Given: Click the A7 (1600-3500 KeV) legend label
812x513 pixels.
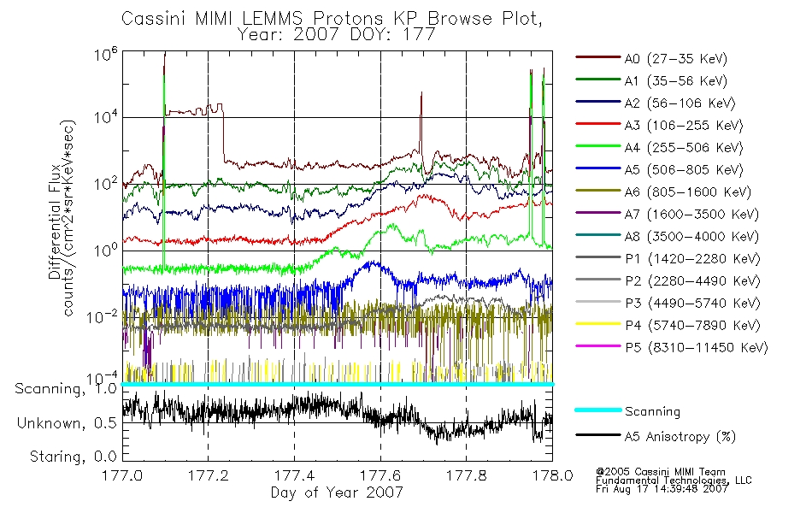Looking at the screenshot, I should 691,215.
